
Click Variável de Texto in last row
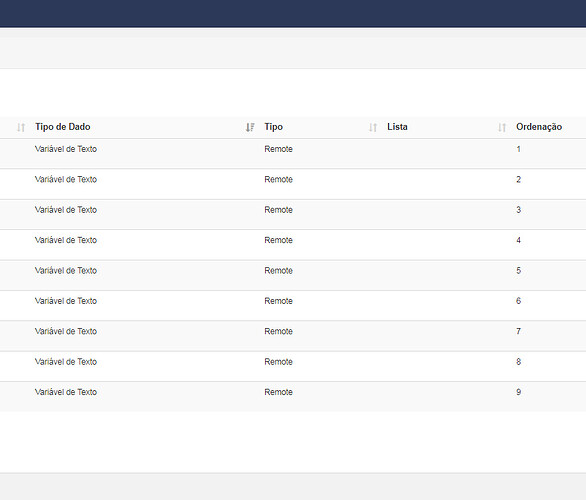click(x=66, y=392)
